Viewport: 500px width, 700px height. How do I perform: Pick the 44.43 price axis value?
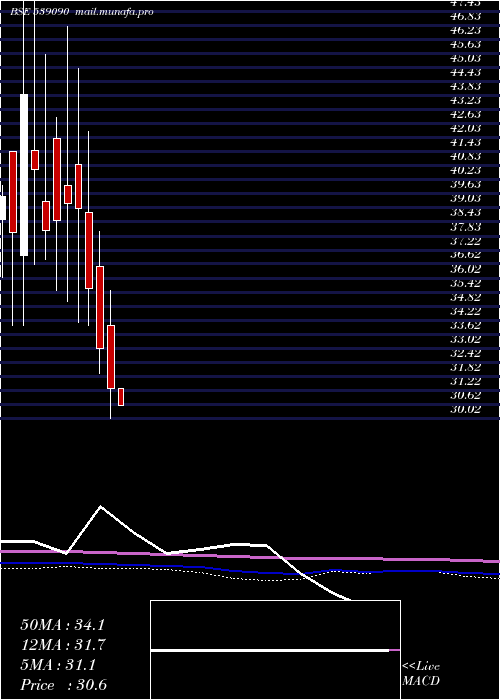[466, 72]
